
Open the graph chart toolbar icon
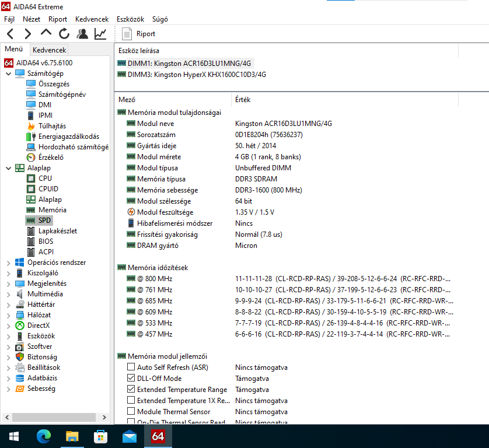(x=100, y=34)
